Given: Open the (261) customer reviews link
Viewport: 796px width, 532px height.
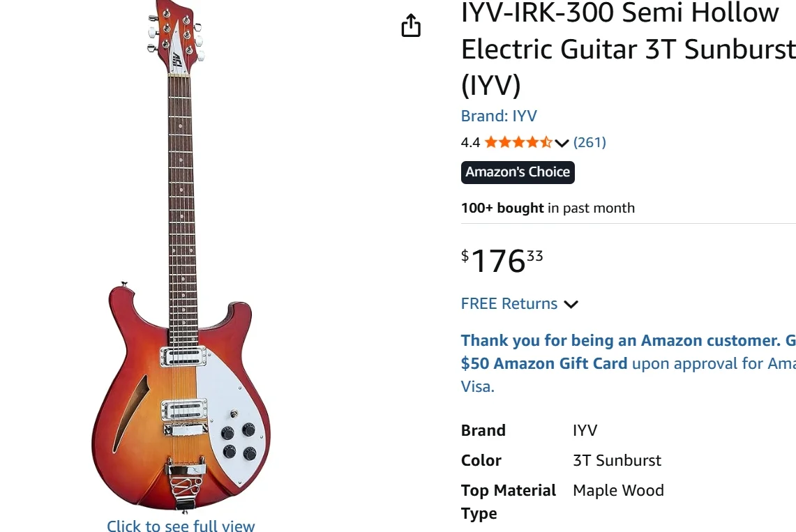Looking at the screenshot, I should (x=590, y=142).
